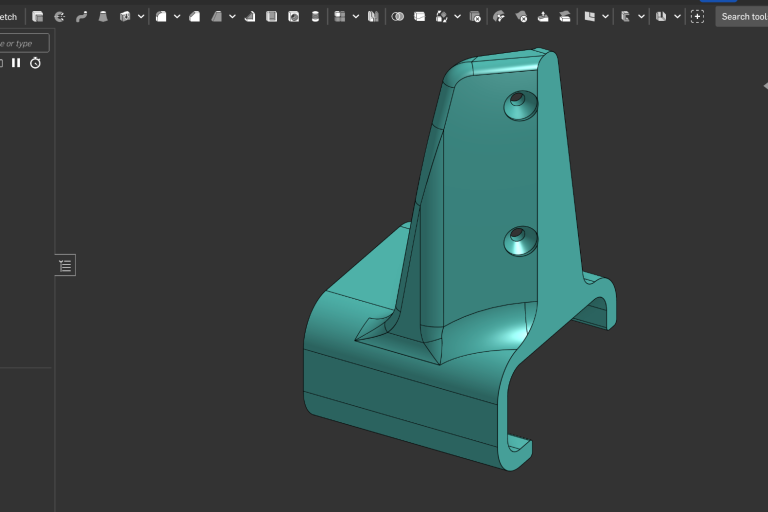768x512 pixels.
Task: Toggle the feature list panel icon
Action: coord(65,265)
